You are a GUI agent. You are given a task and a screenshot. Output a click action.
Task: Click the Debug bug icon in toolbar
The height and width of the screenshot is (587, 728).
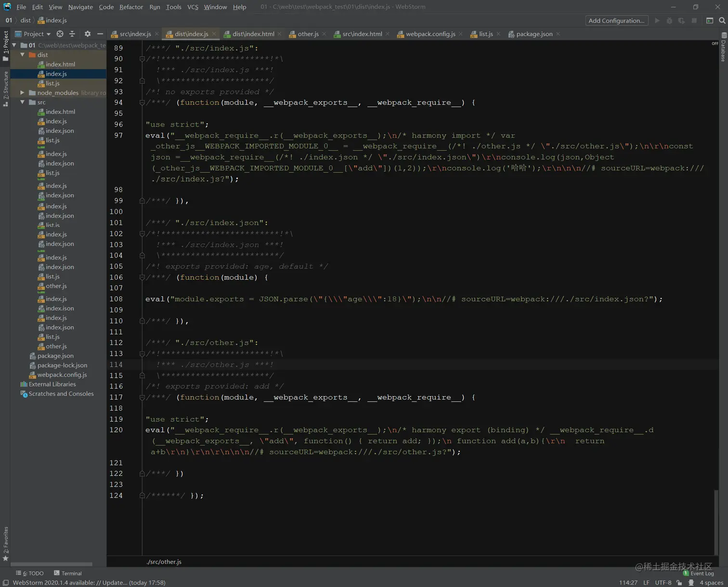click(x=669, y=21)
